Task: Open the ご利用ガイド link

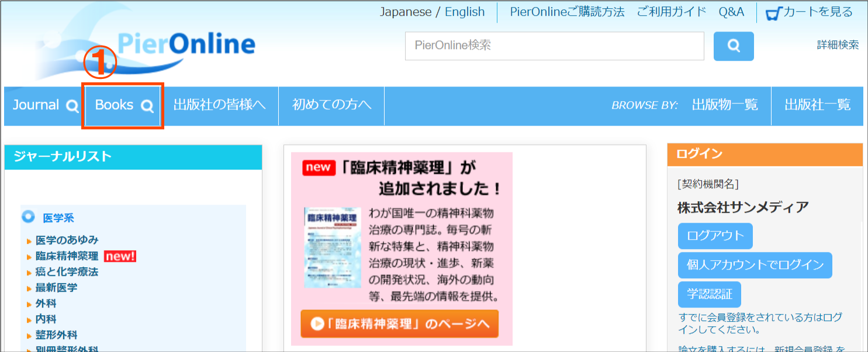Action: [x=672, y=12]
